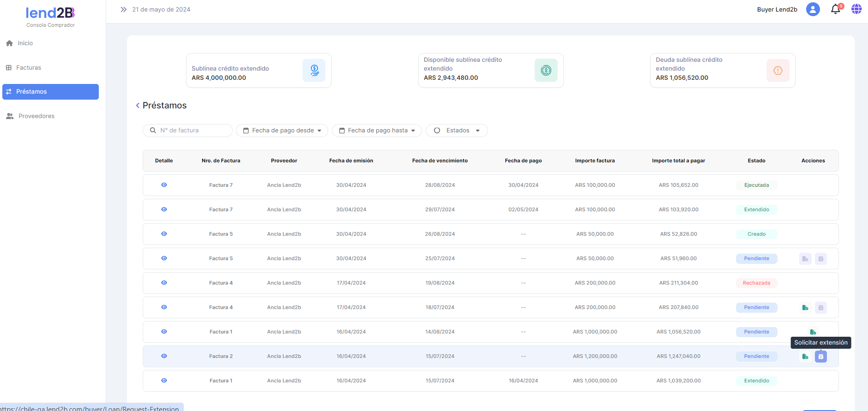Screen dimensions: 868x411
Task: Open Proveedores from the sidebar
Action: point(36,116)
